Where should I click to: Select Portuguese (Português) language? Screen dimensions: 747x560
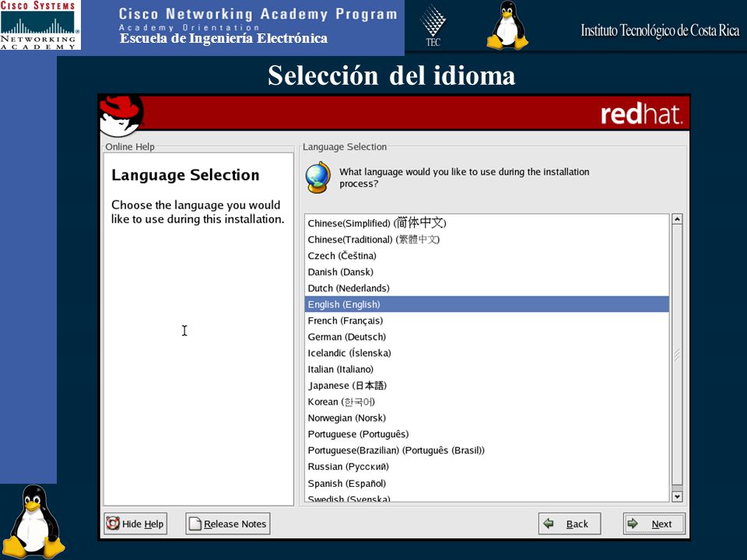(x=486, y=434)
